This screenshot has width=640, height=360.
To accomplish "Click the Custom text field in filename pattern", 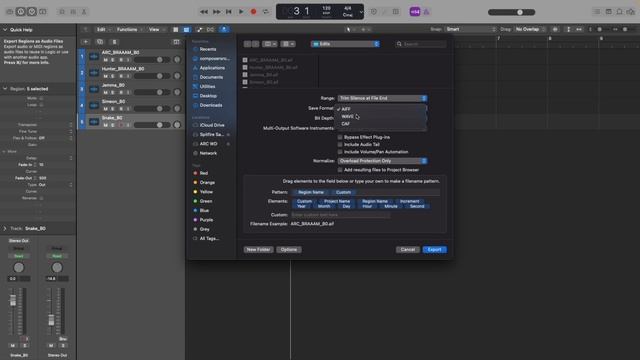I will [x=340, y=215].
